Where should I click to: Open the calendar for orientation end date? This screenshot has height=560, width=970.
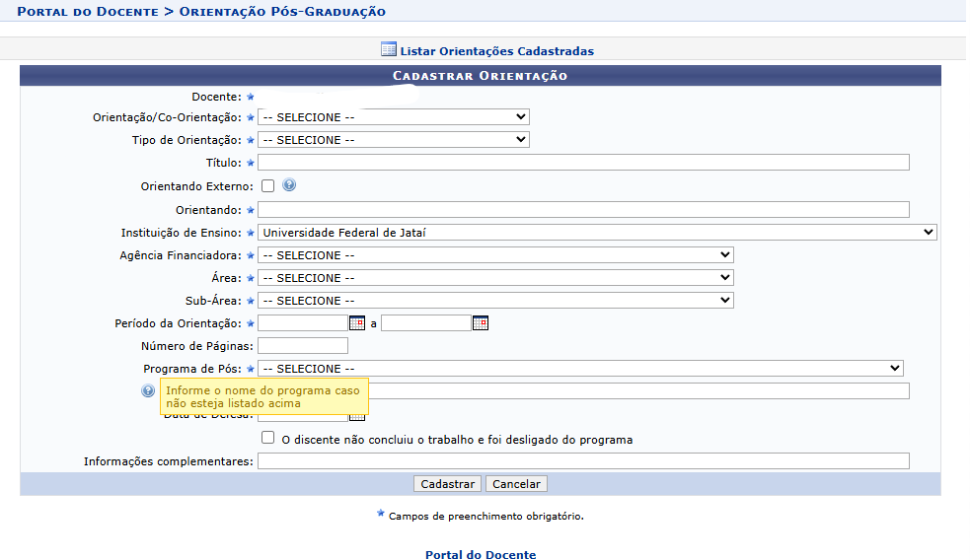click(481, 323)
